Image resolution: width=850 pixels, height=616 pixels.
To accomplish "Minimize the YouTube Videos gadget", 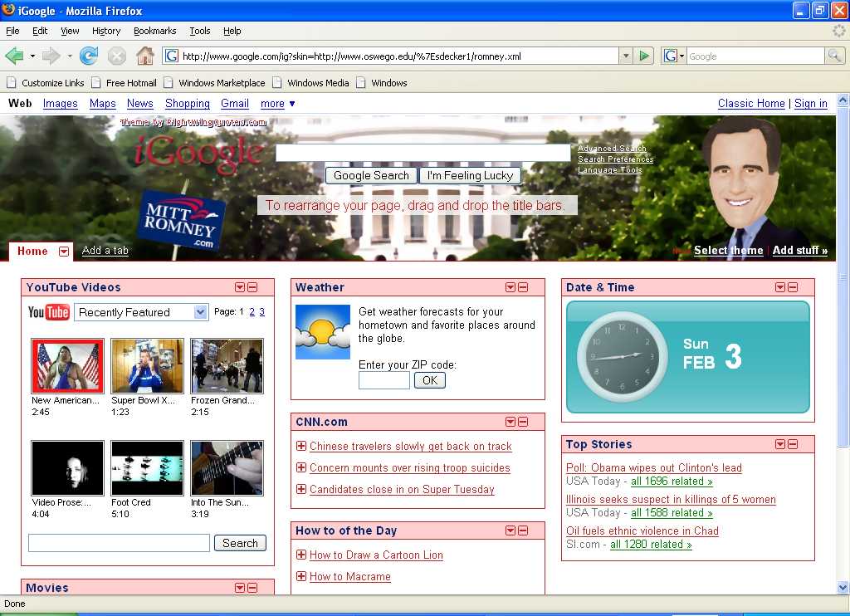I will [252, 287].
